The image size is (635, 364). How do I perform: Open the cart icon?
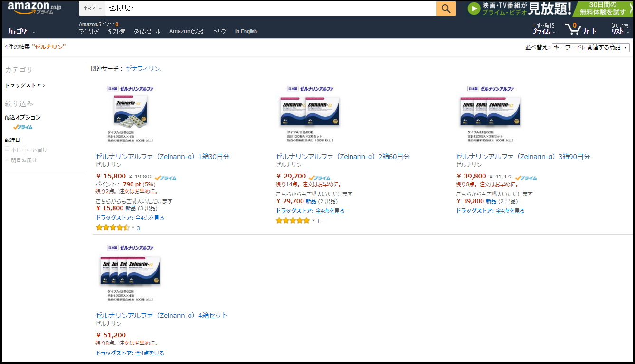click(580, 28)
